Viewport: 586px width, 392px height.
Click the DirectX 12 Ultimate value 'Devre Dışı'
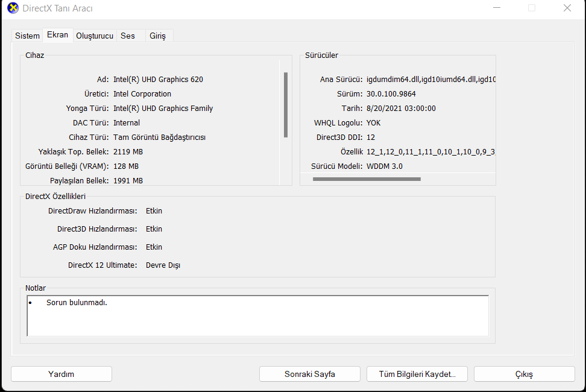point(163,265)
